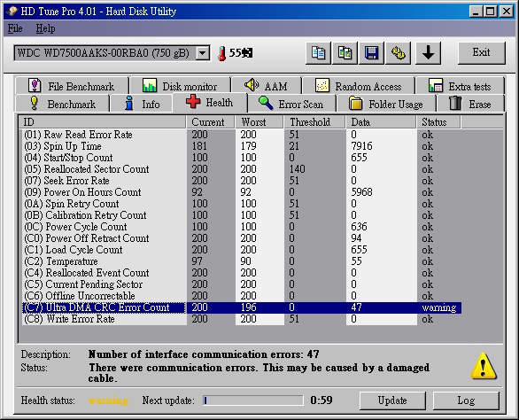Select the Power Off Retract Count row
Image resolution: width=519 pixels, height=420 pixels.
pos(242,238)
